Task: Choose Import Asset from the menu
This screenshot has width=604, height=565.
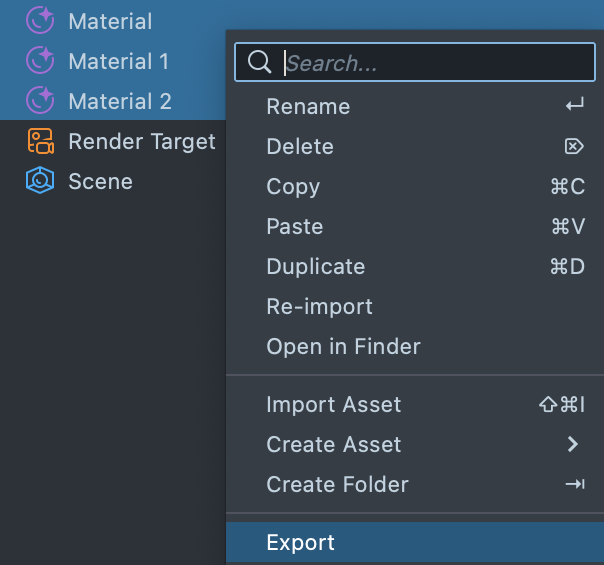Action: 333,404
